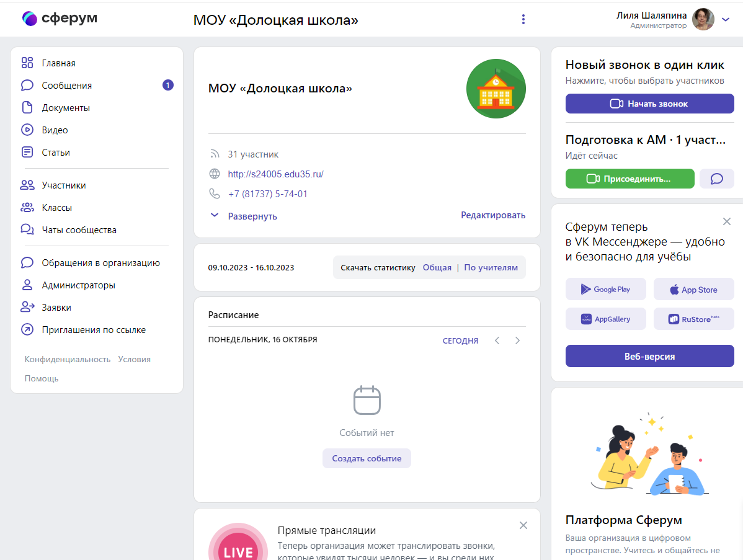Open Помощь link in sidebar
Screen dimensions: 743x560
pyautogui.click(x=42, y=378)
